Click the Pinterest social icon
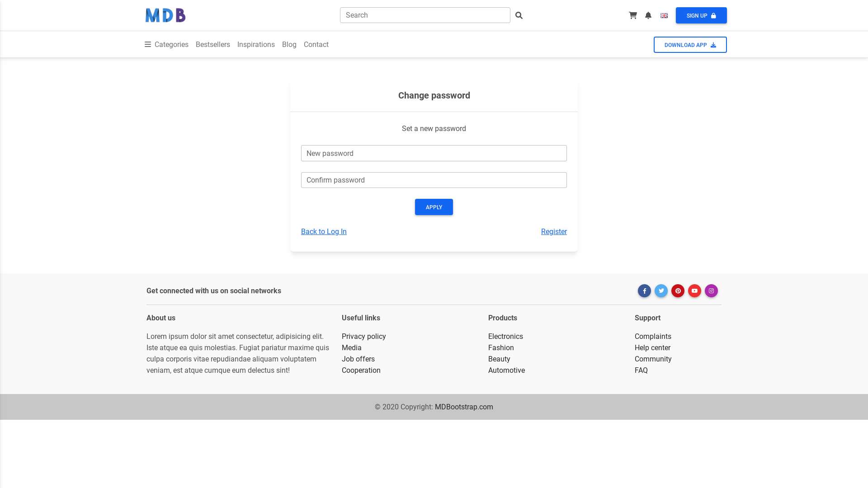This screenshot has width=868, height=488. (678, 291)
